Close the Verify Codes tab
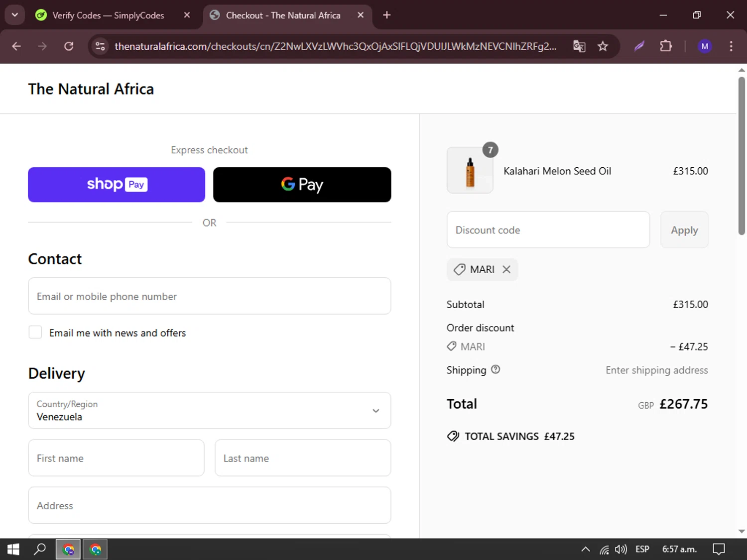747x560 pixels. coord(187,15)
